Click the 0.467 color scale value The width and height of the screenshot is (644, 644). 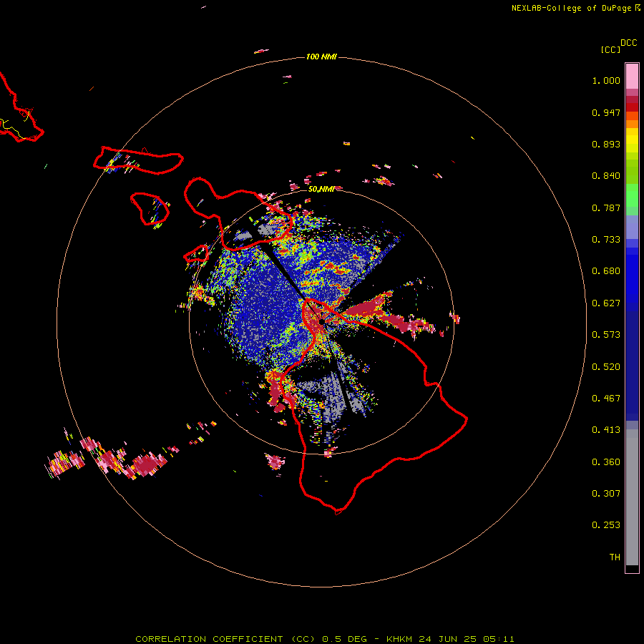click(606, 399)
